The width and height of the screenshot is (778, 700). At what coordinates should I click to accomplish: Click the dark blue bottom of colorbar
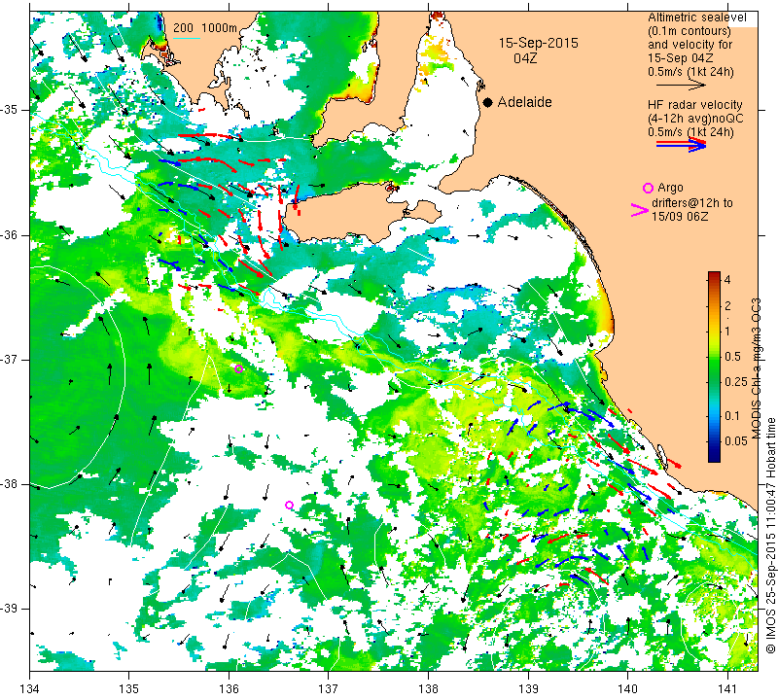point(714,457)
